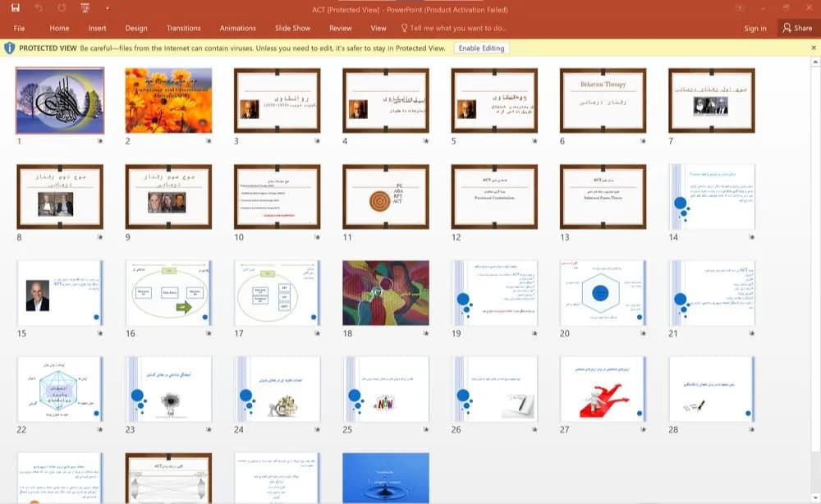Select the 'Behavior Therapy' slide 6 thumbnail
The height and width of the screenshot is (504, 821).
[x=603, y=100]
